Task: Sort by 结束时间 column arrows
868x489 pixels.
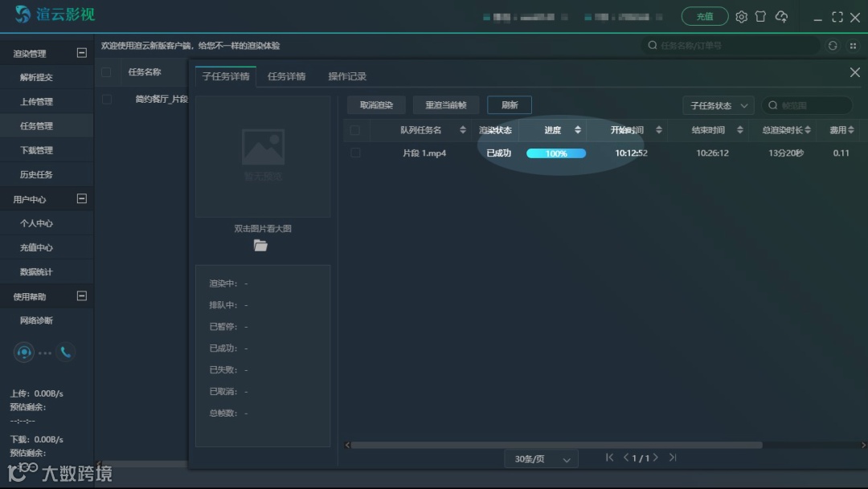Action: (740, 130)
